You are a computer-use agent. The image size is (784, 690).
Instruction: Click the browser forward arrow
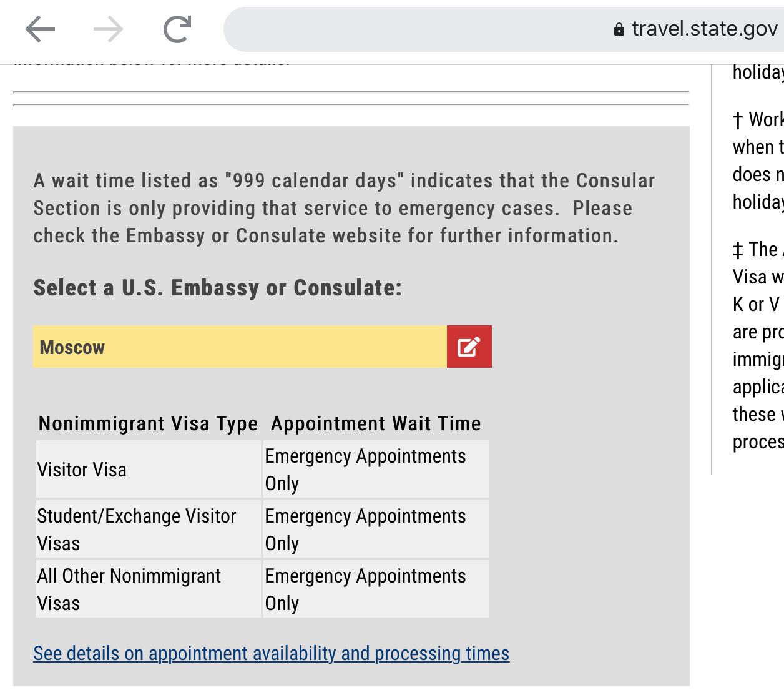pos(109,29)
